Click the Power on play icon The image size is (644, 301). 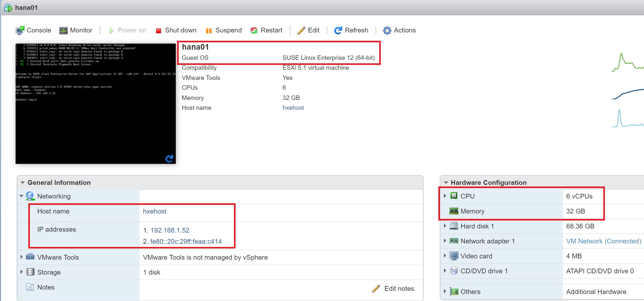coord(111,31)
